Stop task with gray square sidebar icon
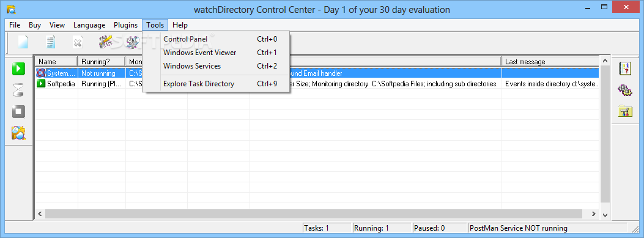The height and width of the screenshot is (238, 644). [18, 111]
